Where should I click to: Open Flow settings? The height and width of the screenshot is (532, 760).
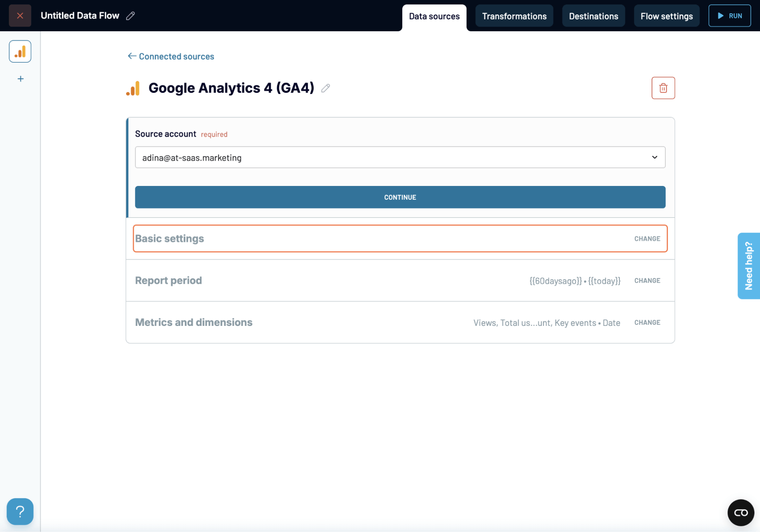666,16
